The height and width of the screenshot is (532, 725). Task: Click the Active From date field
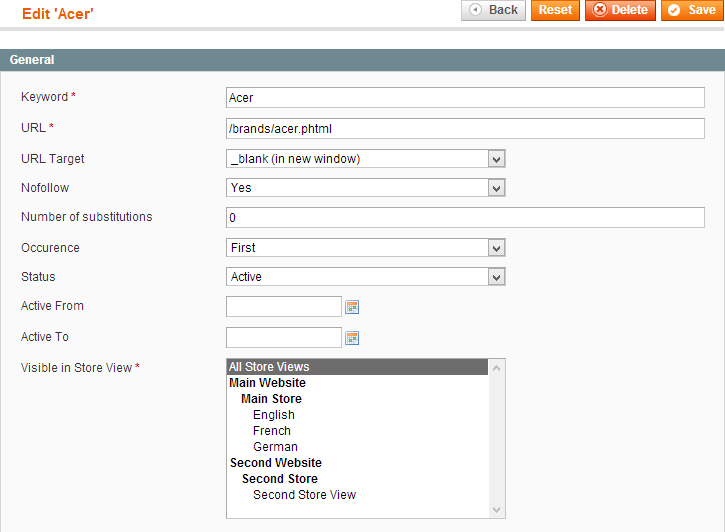click(284, 307)
